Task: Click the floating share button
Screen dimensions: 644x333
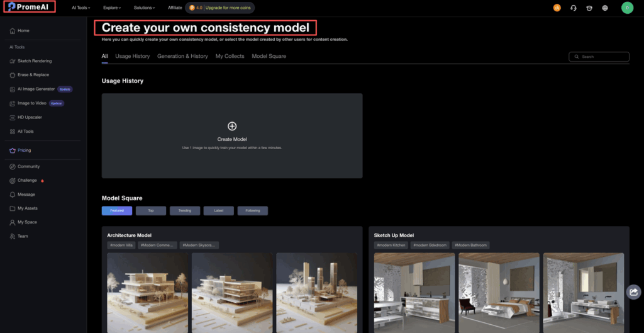Action: tap(633, 292)
